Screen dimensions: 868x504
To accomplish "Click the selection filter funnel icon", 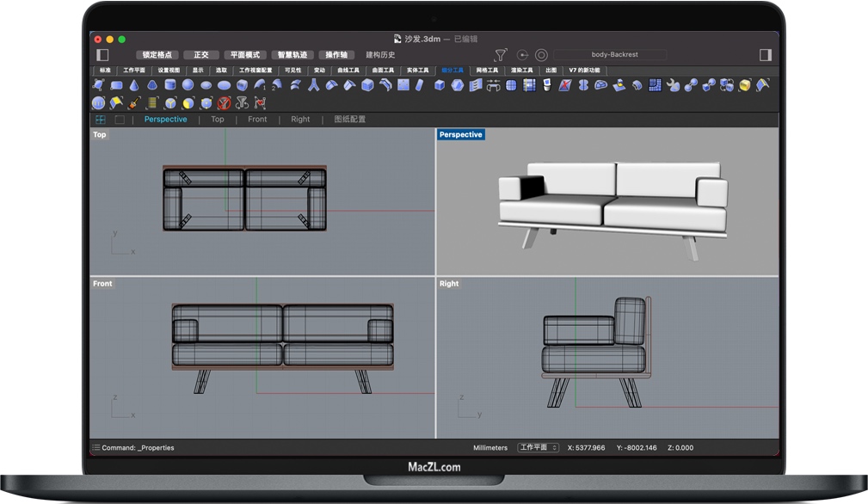I will click(501, 55).
